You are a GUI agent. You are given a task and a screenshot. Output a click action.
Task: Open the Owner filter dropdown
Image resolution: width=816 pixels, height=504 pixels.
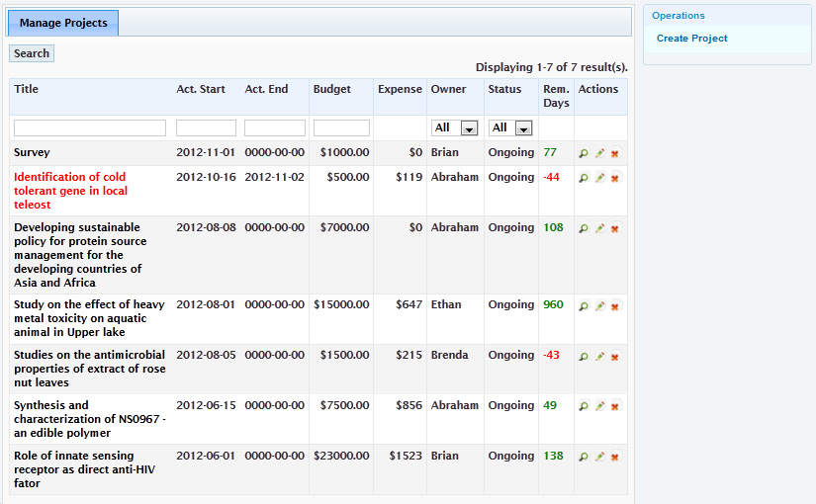(455, 128)
